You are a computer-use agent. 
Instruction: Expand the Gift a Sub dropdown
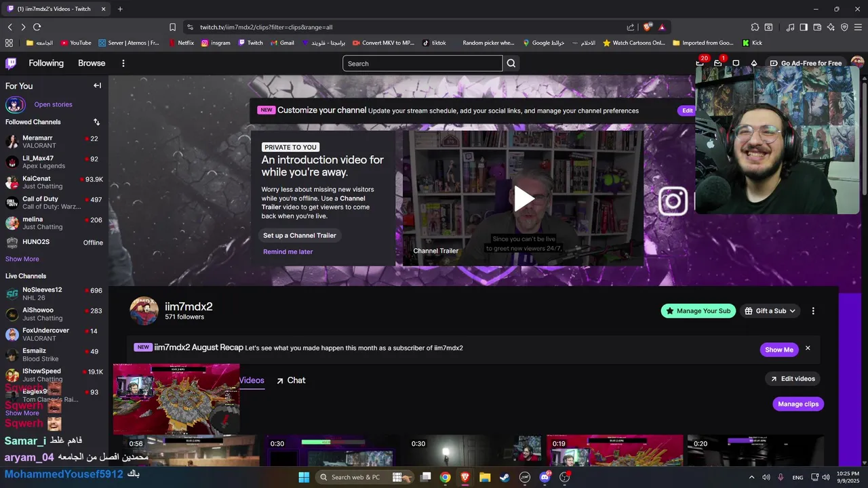[x=770, y=311]
